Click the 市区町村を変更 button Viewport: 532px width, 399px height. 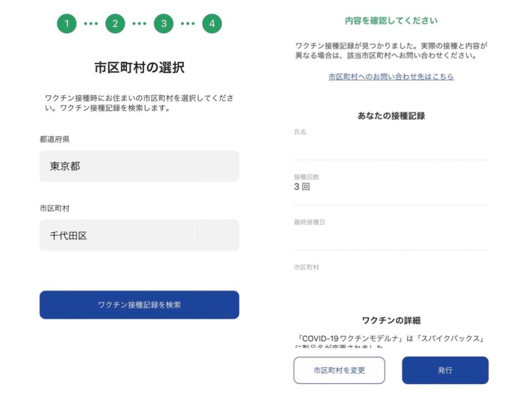[339, 370]
